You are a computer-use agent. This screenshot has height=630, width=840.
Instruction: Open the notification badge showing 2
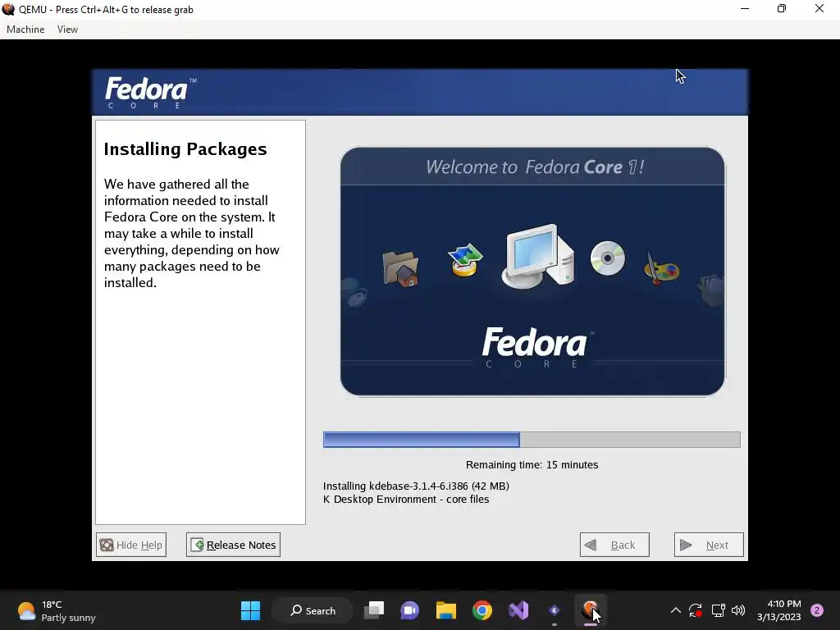(817, 610)
